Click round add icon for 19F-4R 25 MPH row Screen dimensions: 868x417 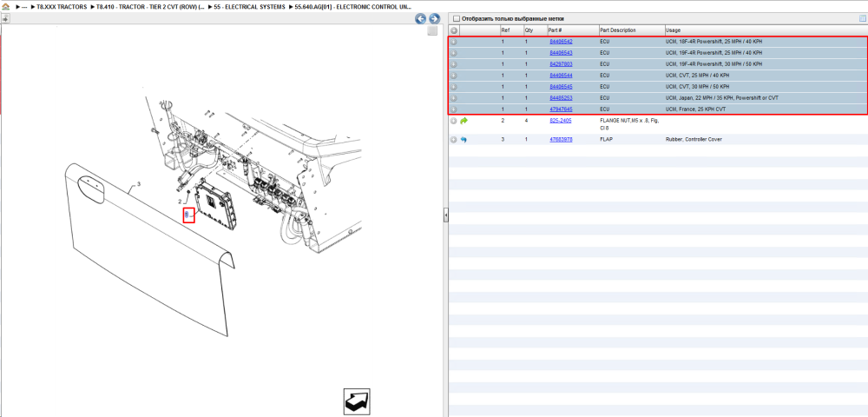pos(454,53)
